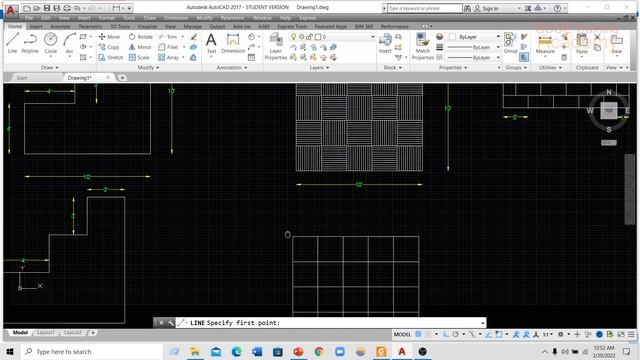Screen dimensions: 640x360
Task: Expand the Draw panel
Action: 50,68
